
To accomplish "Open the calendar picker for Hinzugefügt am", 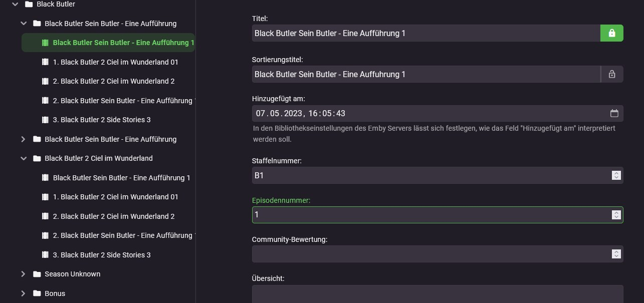I will (x=614, y=113).
